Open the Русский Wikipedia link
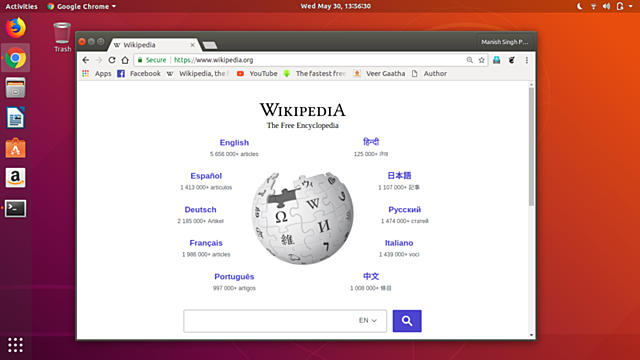Screen dimensions: 640x360 pos(404,209)
